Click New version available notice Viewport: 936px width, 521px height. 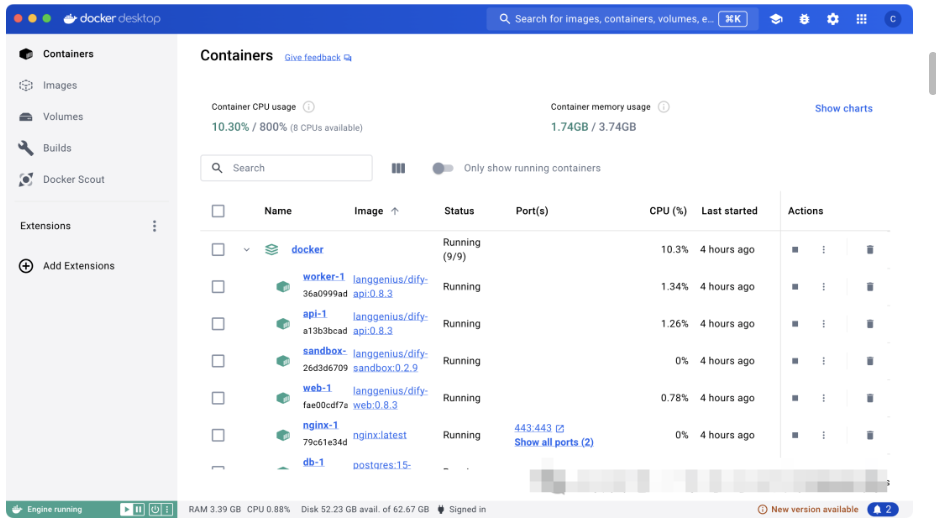tap(808, 509)
